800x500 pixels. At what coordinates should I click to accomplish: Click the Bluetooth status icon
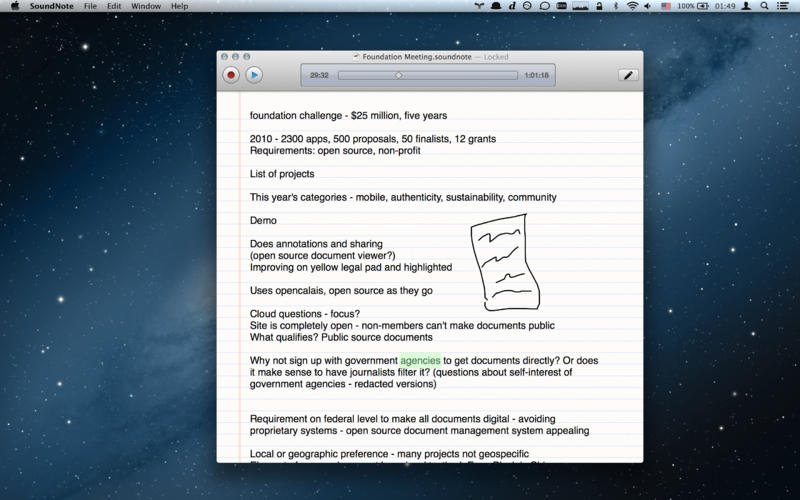tap(615, 6)
